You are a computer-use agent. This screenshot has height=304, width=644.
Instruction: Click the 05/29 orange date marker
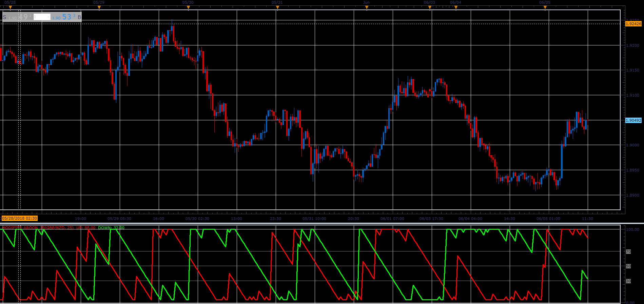point(99,7)
